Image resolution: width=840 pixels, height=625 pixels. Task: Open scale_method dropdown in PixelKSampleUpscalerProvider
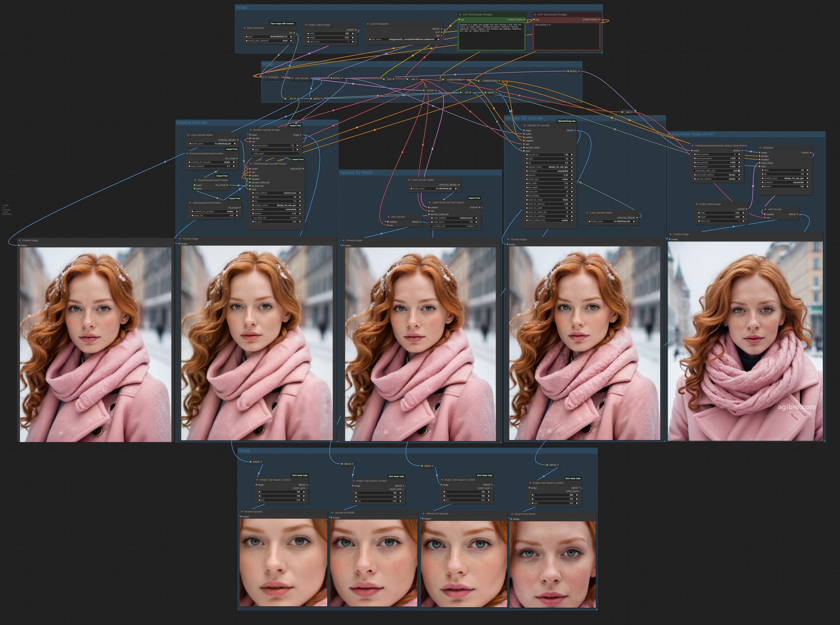point(277,193)
